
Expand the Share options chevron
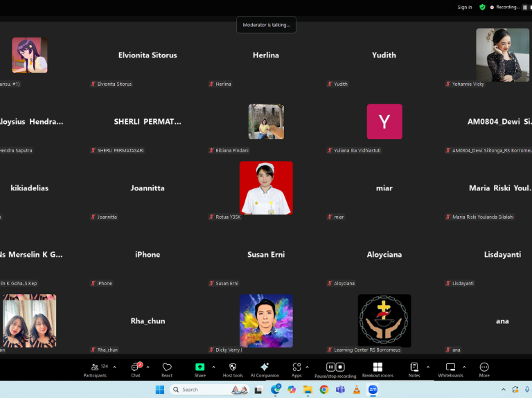click(213, 367)
